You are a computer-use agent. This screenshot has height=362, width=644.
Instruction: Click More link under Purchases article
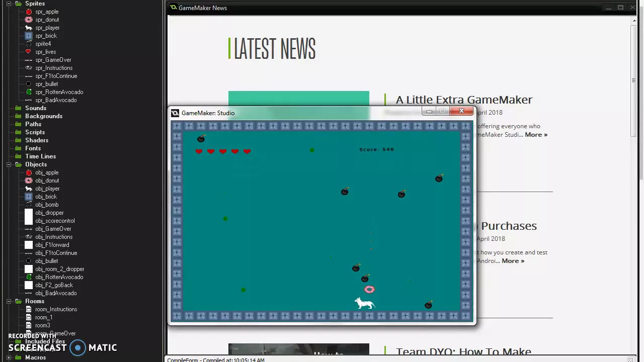(513, 261)
